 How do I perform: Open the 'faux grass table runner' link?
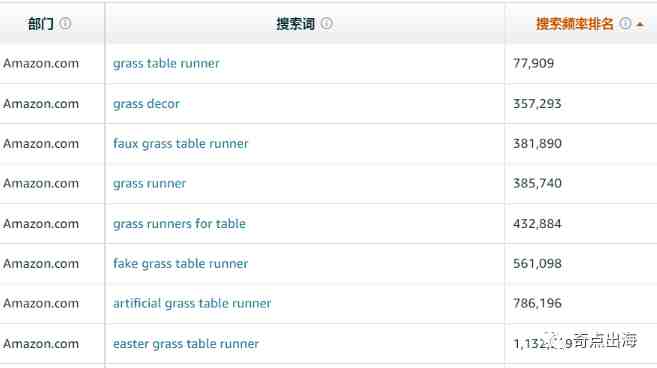180,143
